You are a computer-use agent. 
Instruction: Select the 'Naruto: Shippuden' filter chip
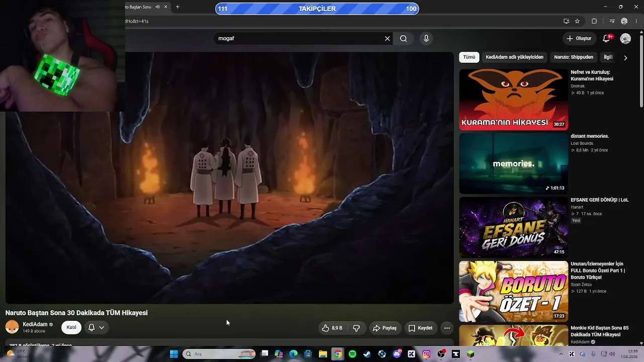574,57
